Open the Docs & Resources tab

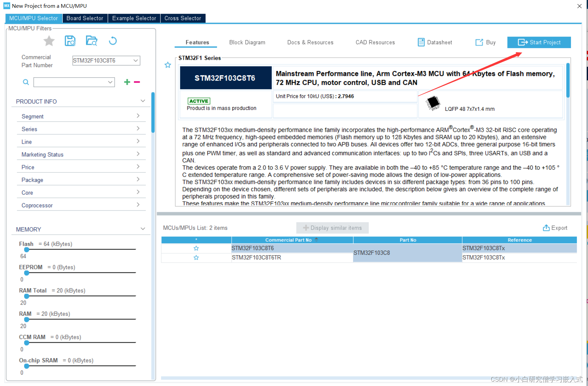click(x=310, y=42)
